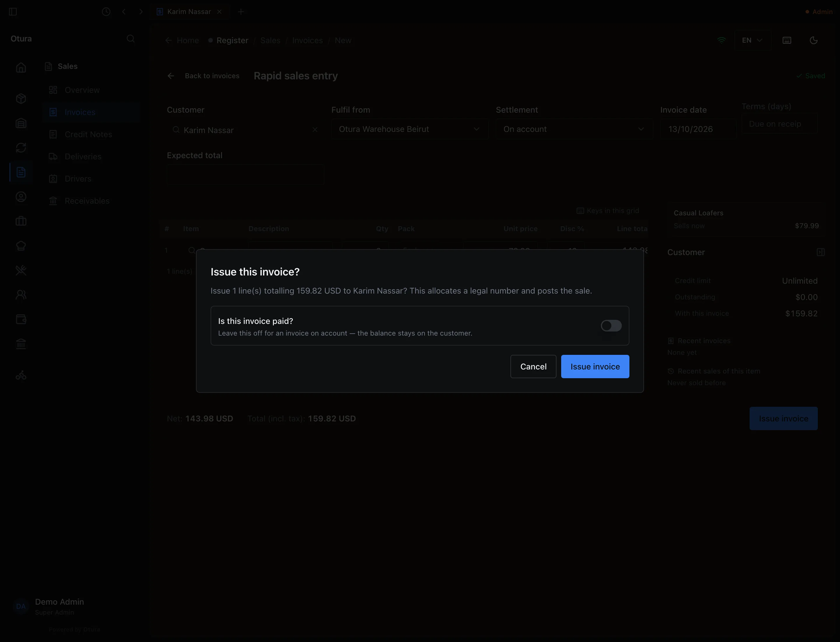Click Back to invoices link

tap(203, 76)
